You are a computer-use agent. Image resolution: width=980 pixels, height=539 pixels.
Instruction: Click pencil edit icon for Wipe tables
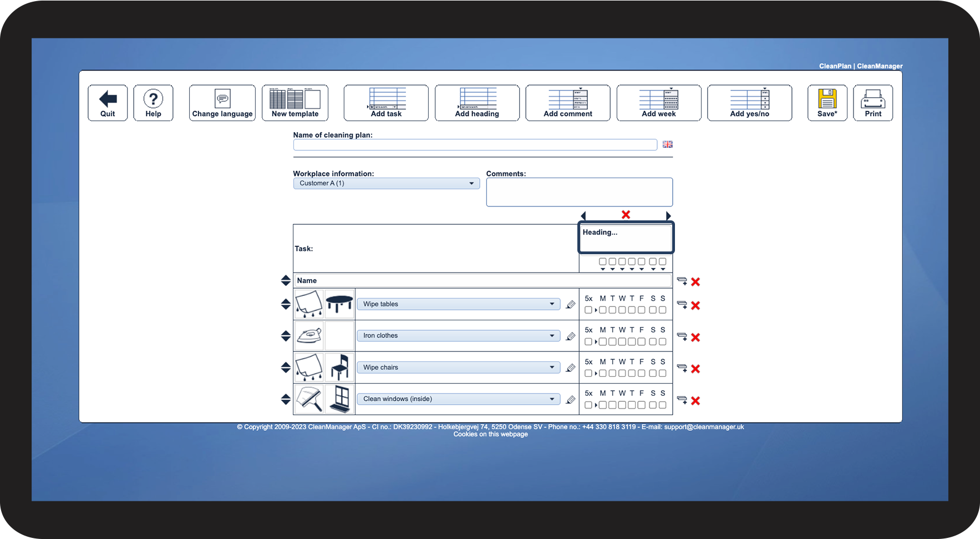(570, 305)
